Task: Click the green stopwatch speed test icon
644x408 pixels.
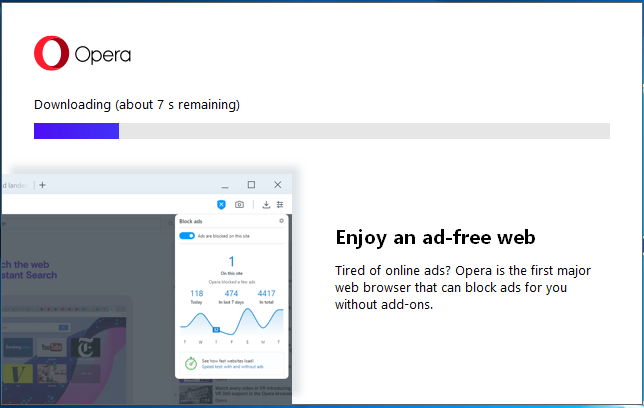Action: tap(191, 363)
